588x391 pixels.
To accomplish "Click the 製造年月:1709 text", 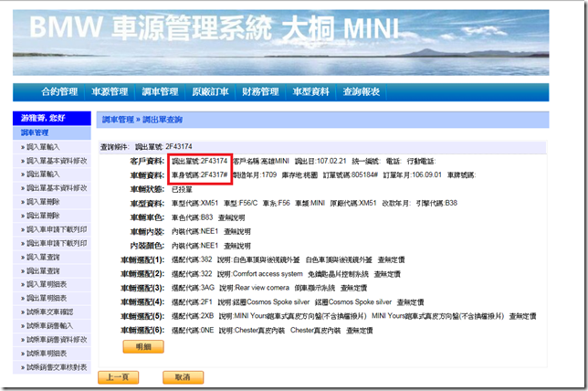I will 255,174.
